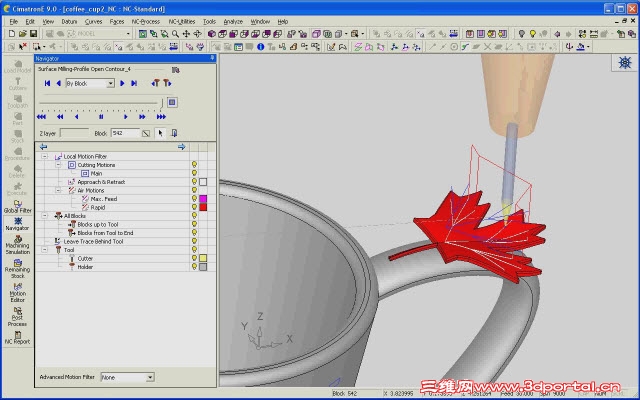Collapse the Air Motions node

58,190
